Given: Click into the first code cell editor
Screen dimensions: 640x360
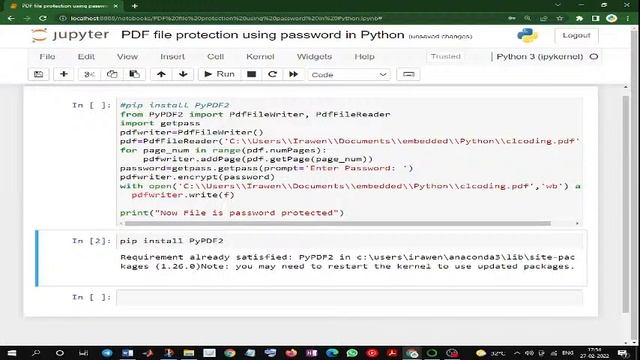Looking at the screenshot, I should [349, 159].
